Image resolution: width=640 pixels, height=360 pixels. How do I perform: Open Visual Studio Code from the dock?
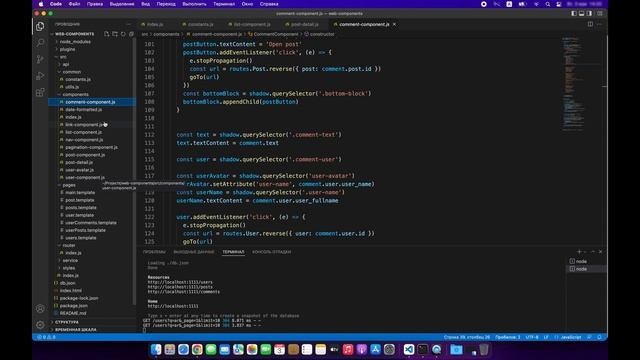tap(409, 349)
